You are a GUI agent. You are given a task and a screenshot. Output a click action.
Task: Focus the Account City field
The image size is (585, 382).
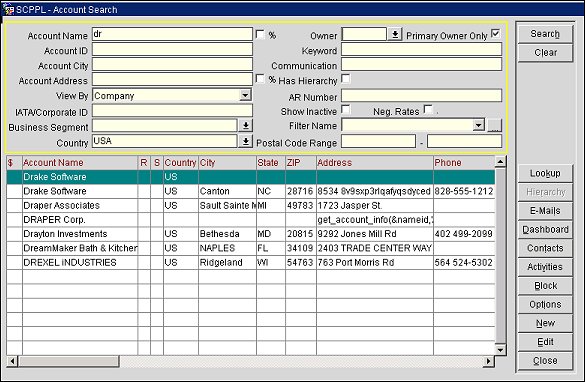click(172, 64)
